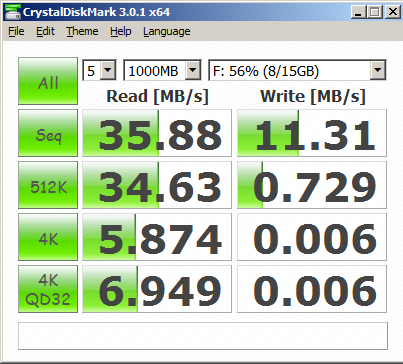403x364 pixels.
Task: Click the empty comment text field at the bottom
Action: [x=203, y=336]
